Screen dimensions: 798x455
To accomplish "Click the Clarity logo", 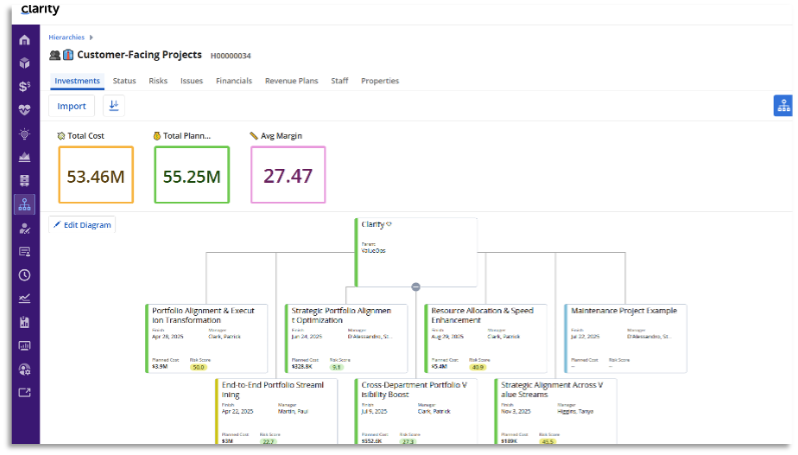I will [x=40, y=9].
